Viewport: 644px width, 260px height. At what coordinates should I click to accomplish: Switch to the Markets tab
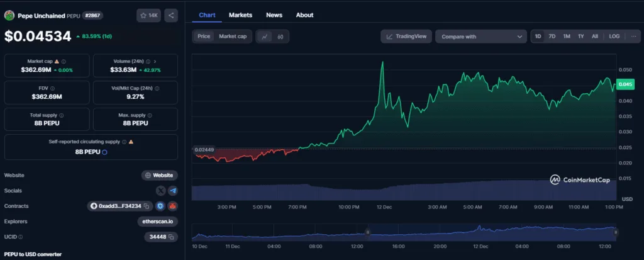(x=241, y=15)
